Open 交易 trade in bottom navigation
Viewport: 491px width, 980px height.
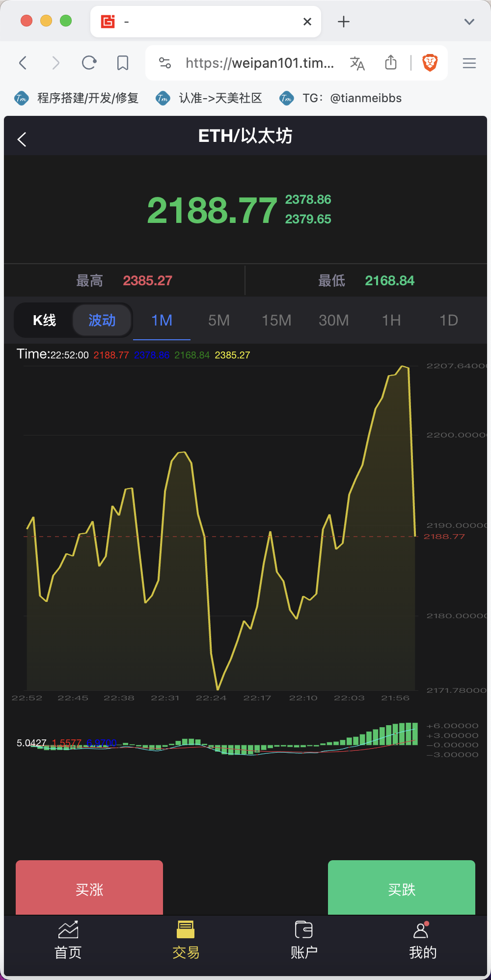coord(186,940)
